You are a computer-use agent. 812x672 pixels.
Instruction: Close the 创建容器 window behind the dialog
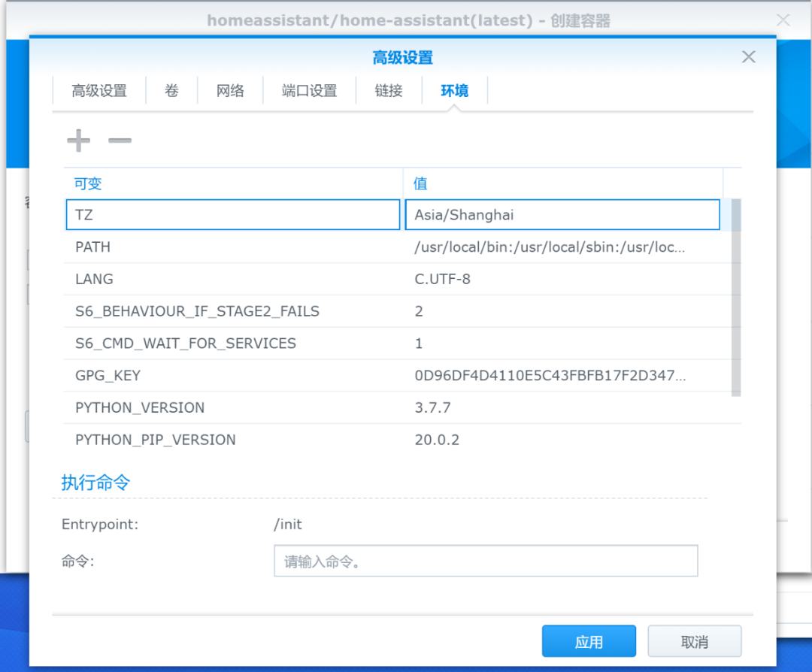[783, 20]
